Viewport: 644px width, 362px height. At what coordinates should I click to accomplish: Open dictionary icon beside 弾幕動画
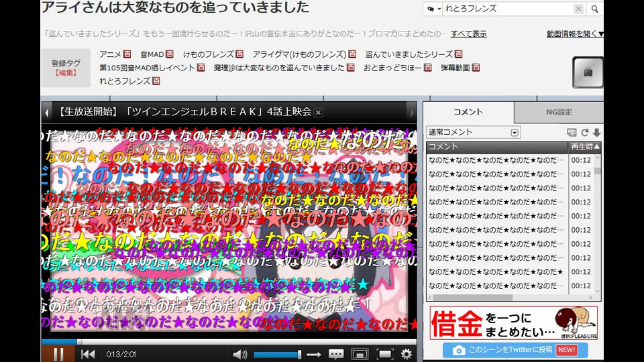tap(476, 67)
